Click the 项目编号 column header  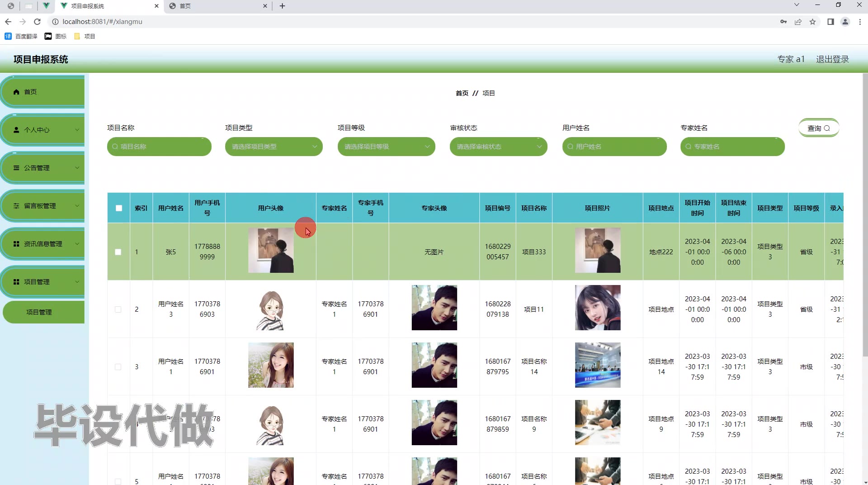pos(498,208)
